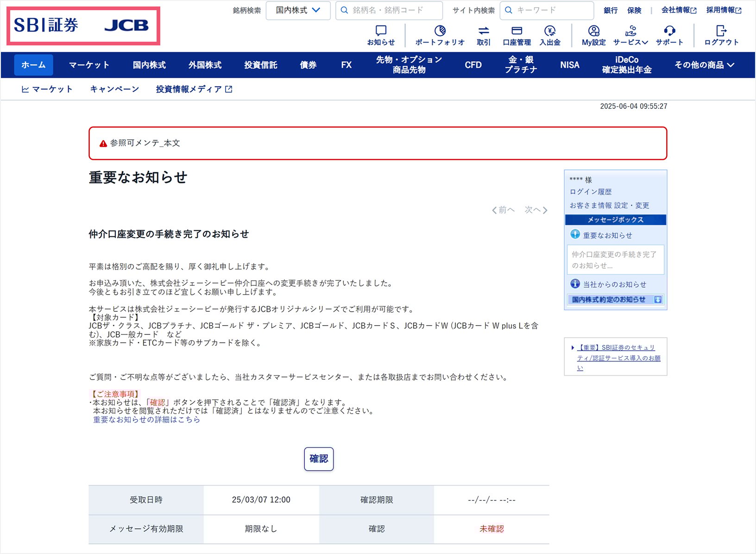Switch to the NISA tab
This screenshot has width=756, height=554.
(569, 65)
